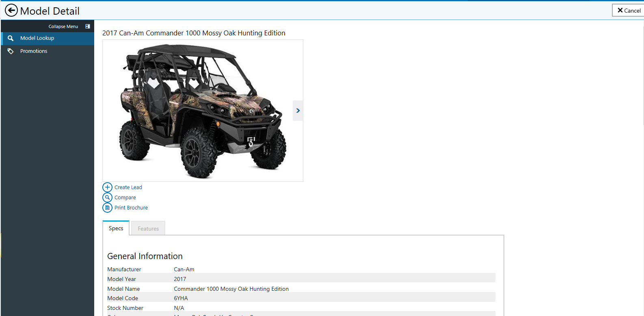Image resolution: width=644 pixels, height=316 pixels.
Task: Switch to the Features tab
Action: 148,229
